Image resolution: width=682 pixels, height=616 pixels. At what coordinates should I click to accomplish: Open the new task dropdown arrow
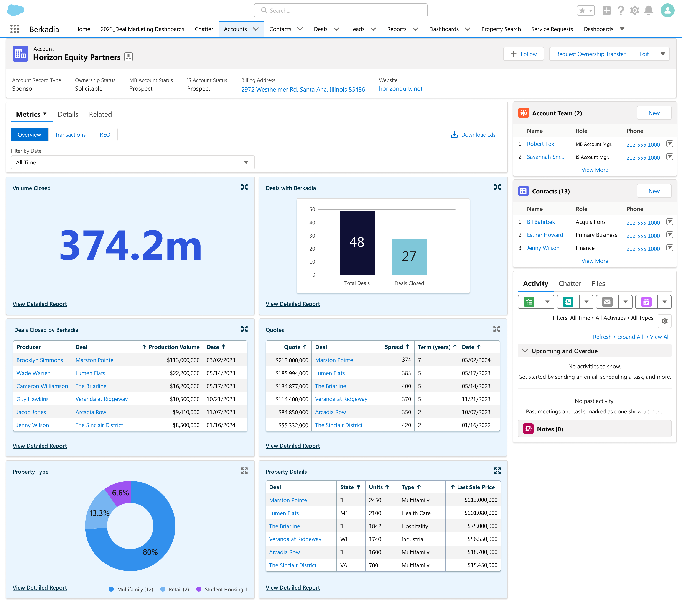click(x=547, y=302)
